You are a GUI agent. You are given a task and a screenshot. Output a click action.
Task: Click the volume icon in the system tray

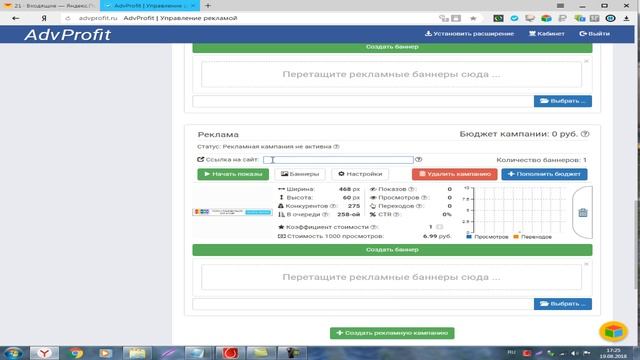[575, 353]
